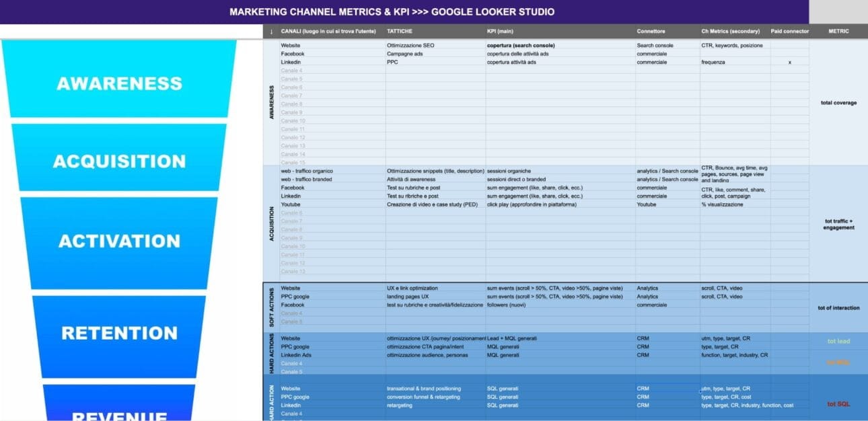Screen dimensions: 868x421
Task: Select the 'tot SQL' metric cell
Action: [x=838, y=404]
